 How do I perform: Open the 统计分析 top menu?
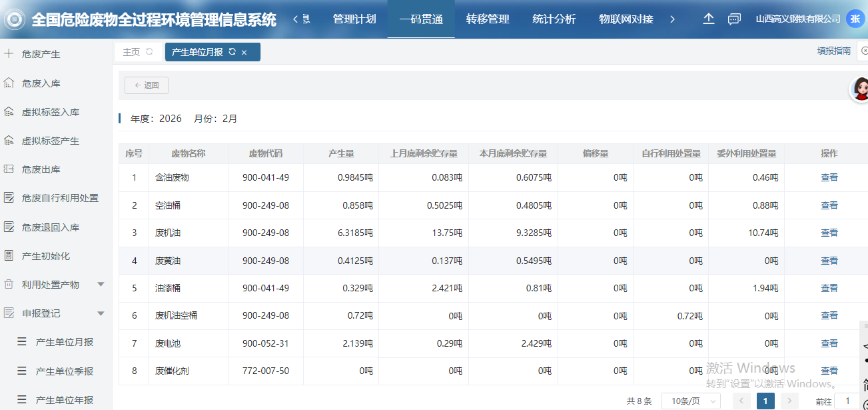(x=554, y=19)
